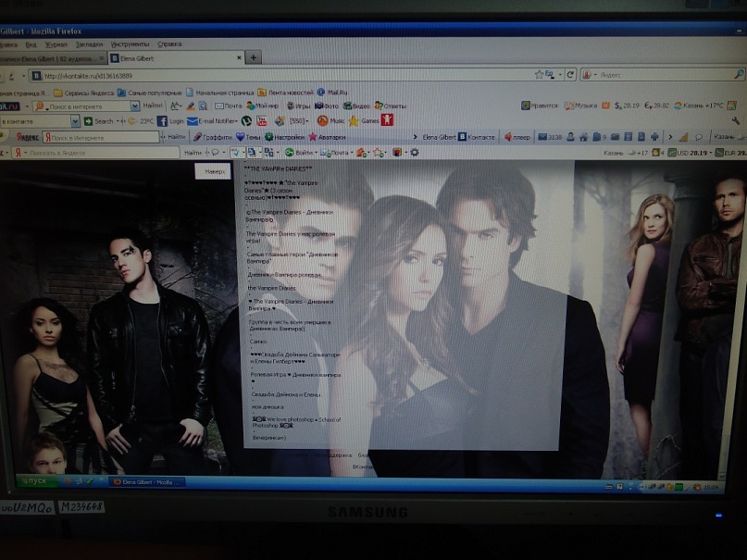The height and width of the screenshot is (560, 747).
Task: Open Ответы on the Mail.ru toolbar
Action: [391, 106]
